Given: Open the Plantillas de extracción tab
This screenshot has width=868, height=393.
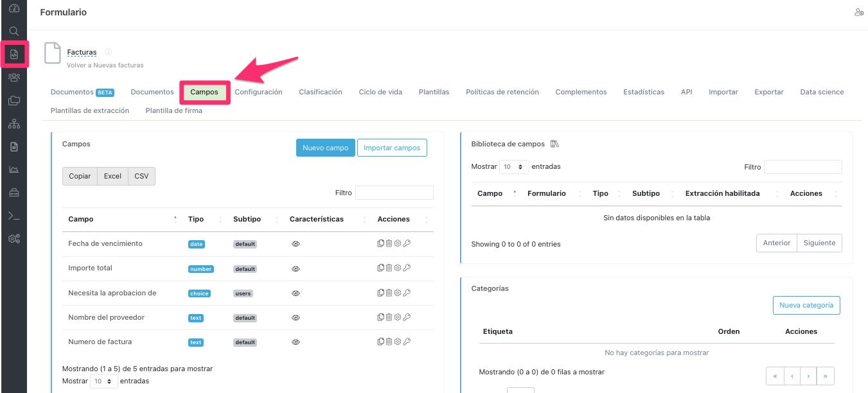Looking at the screenshot, I should [x=90, y=110].
